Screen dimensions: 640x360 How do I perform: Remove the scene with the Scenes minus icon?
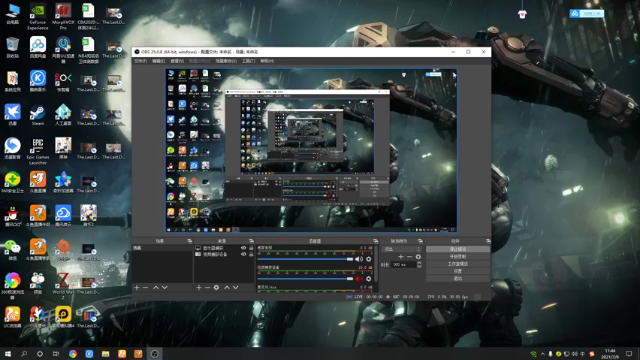(x=145, y=288)
